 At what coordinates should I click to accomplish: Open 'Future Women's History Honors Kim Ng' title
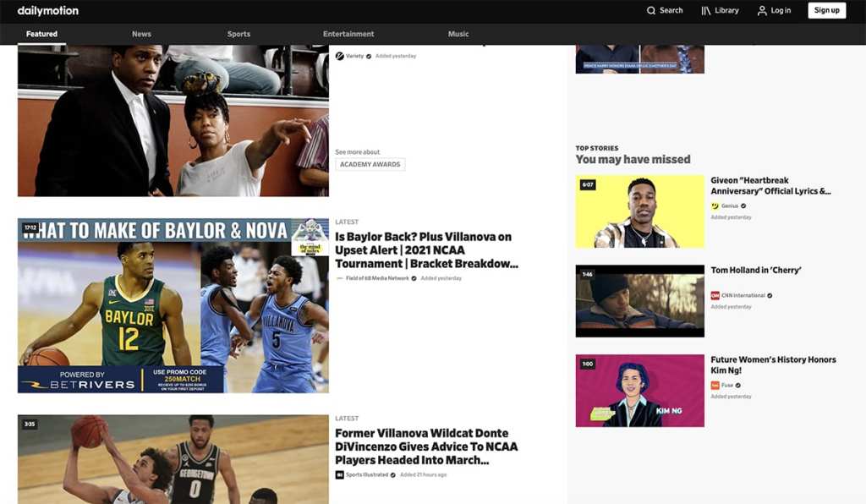point(773,364)
